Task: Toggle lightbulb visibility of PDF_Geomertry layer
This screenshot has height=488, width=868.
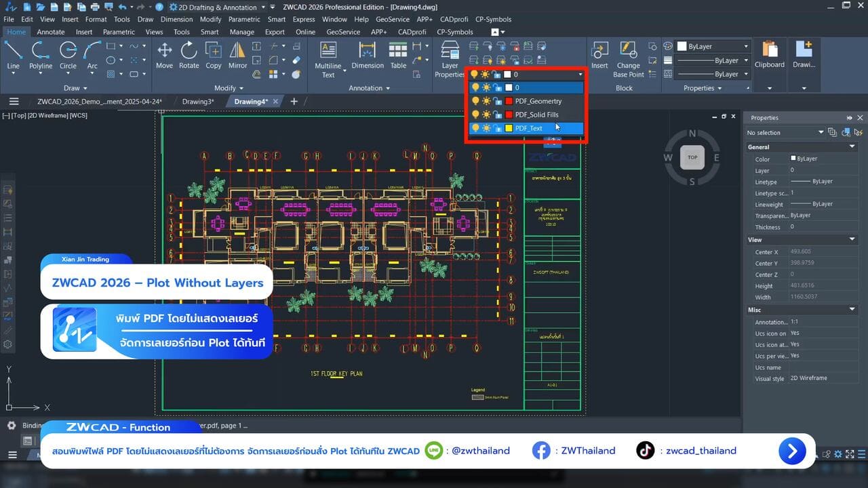Action: (x=475, y=101)
